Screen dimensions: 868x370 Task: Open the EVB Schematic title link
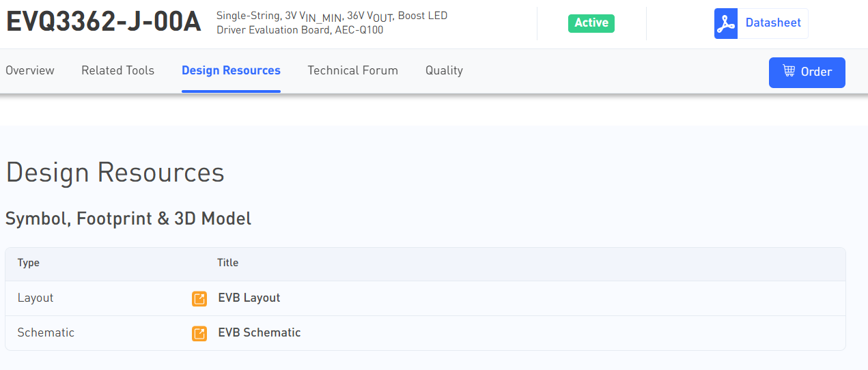(x=260, y=332)
